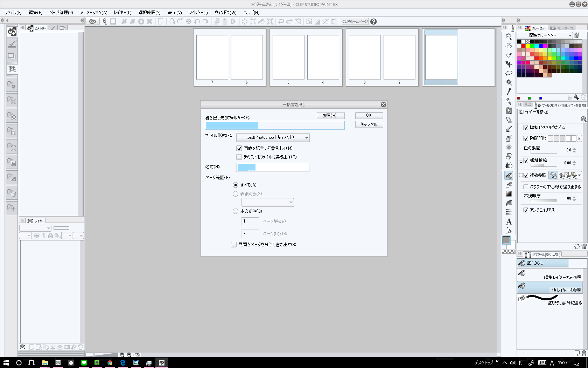The height and width of the screenshot is (368, 588).
Task: Open the 標準カラーセット dropdown
Action: coord(545,35)
